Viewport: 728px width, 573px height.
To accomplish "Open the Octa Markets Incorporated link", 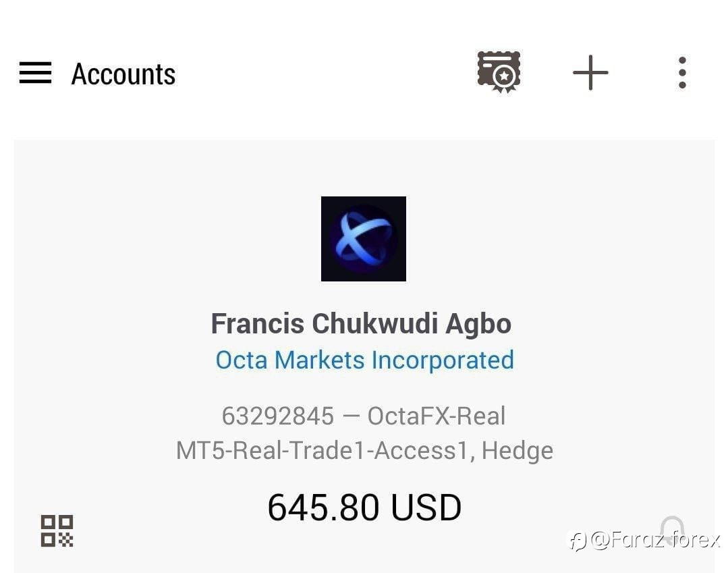I will pyautogui.click(x=365, y=360).
